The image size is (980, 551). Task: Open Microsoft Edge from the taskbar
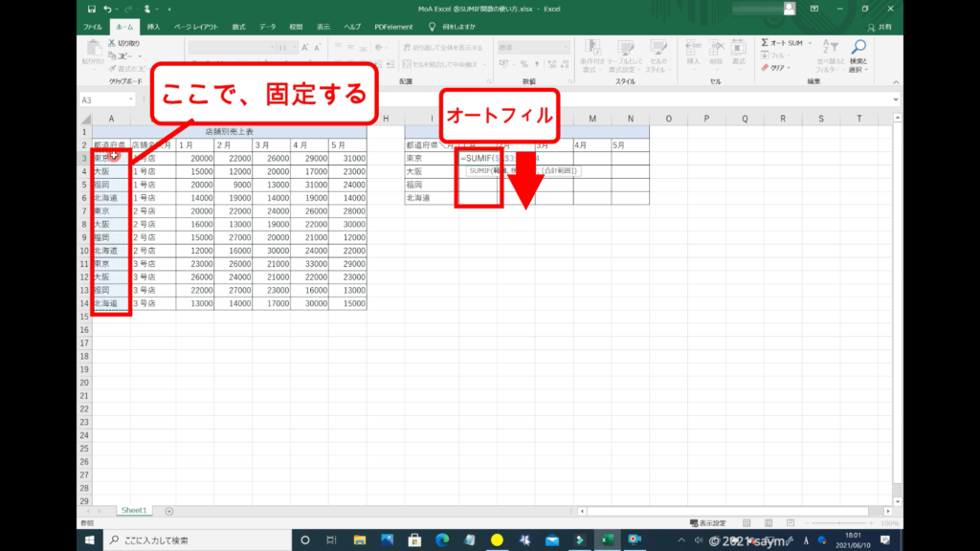[x=441, y=540]
